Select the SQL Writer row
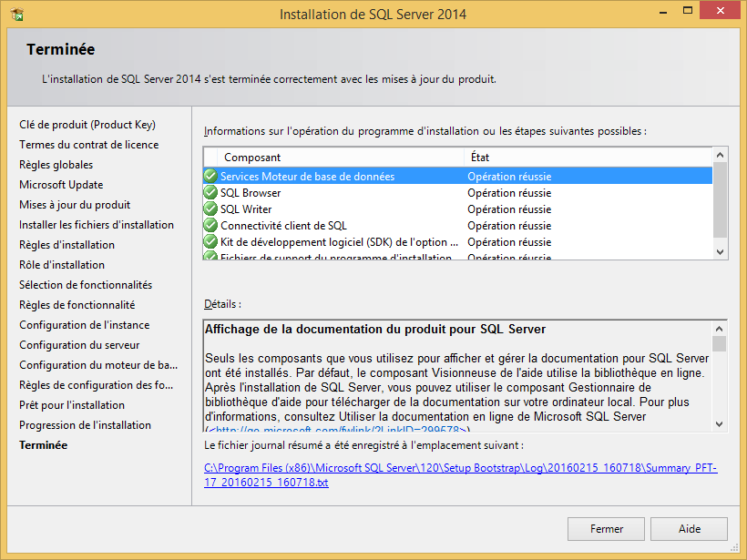 pyautogui.click(x=458, y=209)
